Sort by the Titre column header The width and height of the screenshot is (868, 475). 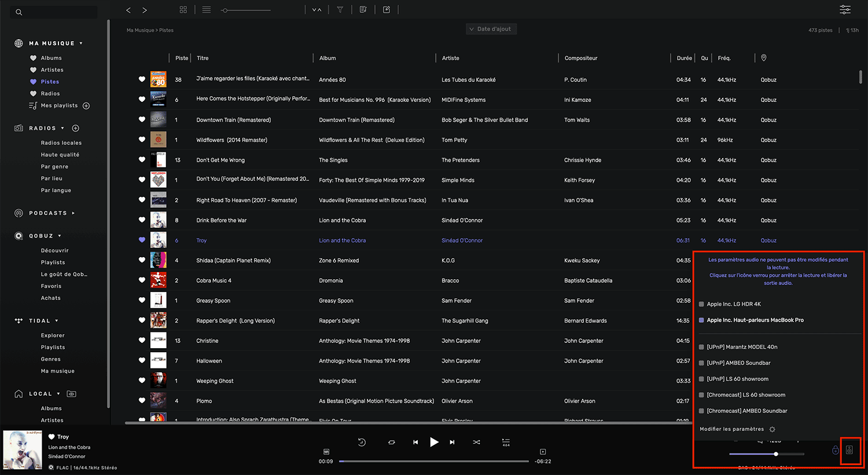pyautogui.click(x=203, y=58)
